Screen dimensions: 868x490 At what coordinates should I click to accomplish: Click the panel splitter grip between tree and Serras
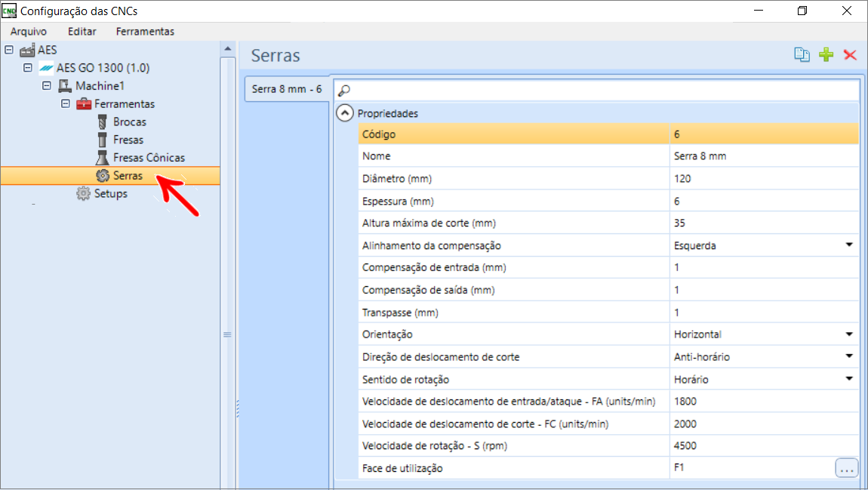point(238,408)
